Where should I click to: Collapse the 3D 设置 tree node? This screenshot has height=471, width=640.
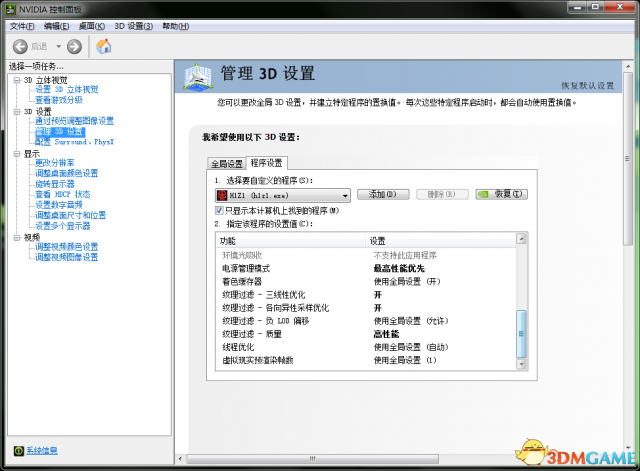(17, 111)
